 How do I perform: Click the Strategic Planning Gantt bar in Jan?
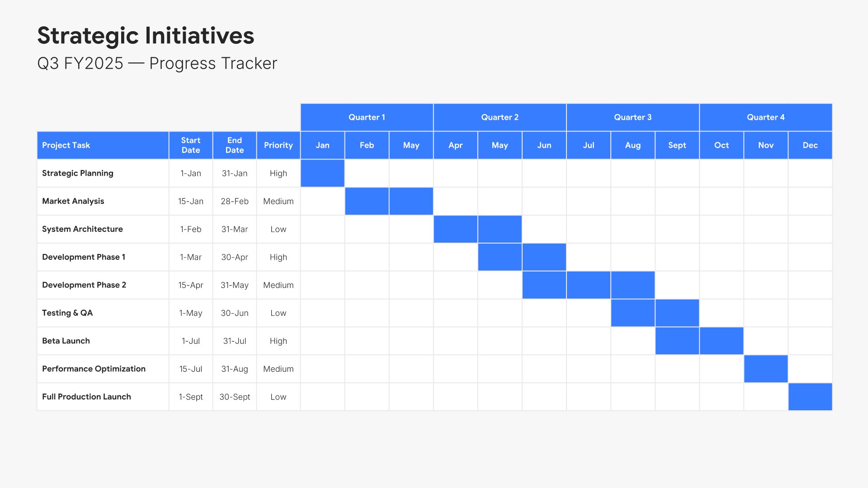click(322, 173)
